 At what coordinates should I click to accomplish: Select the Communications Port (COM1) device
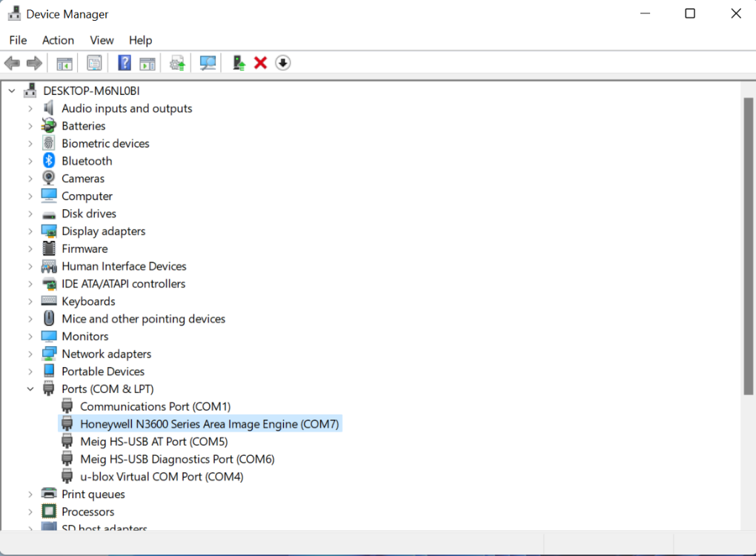[x=155, y=406]
